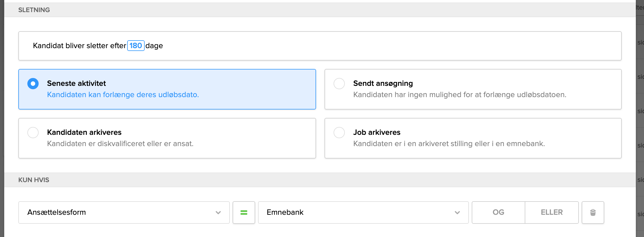Click the 'Kandidaten er diskvalificeret eller er ansat' text
This screenshot has width=644, height=237.
120,144
